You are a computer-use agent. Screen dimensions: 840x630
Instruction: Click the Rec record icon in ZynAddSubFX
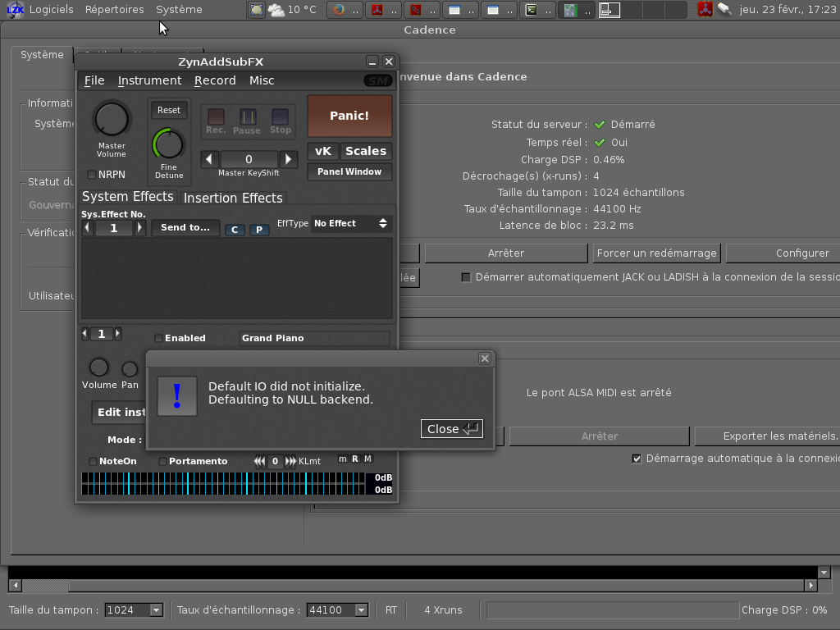216,117
